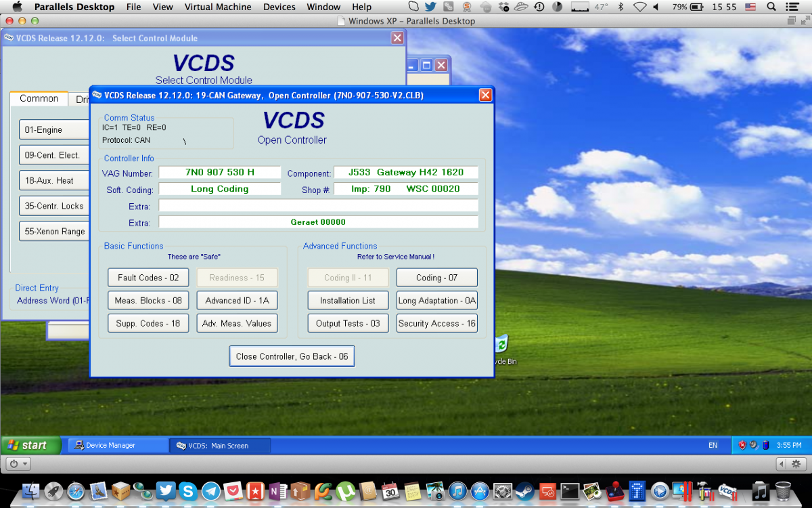Open Time Machine menu bar icon
Viewport: 812px width, 508px height.
click(539, 7)
